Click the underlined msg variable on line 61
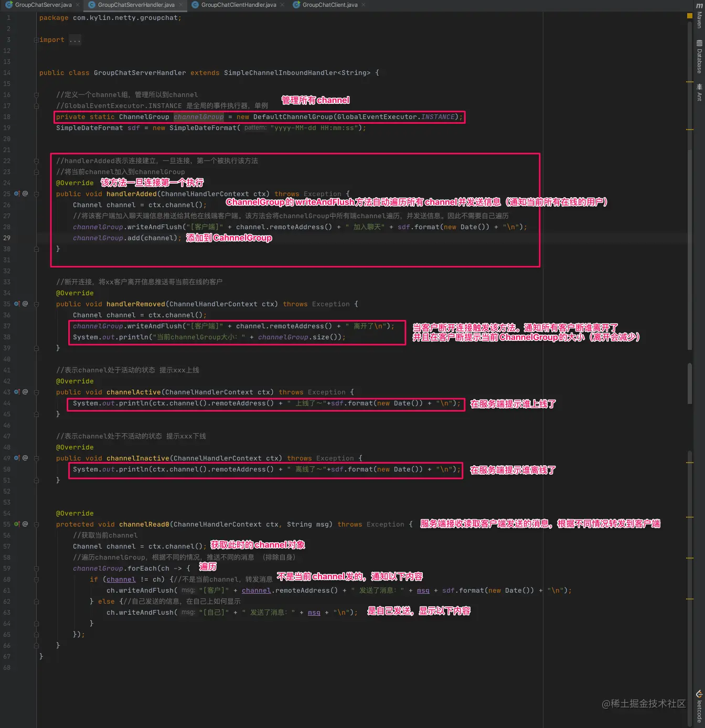Viewport: 705px width, 728px height. 423,591
